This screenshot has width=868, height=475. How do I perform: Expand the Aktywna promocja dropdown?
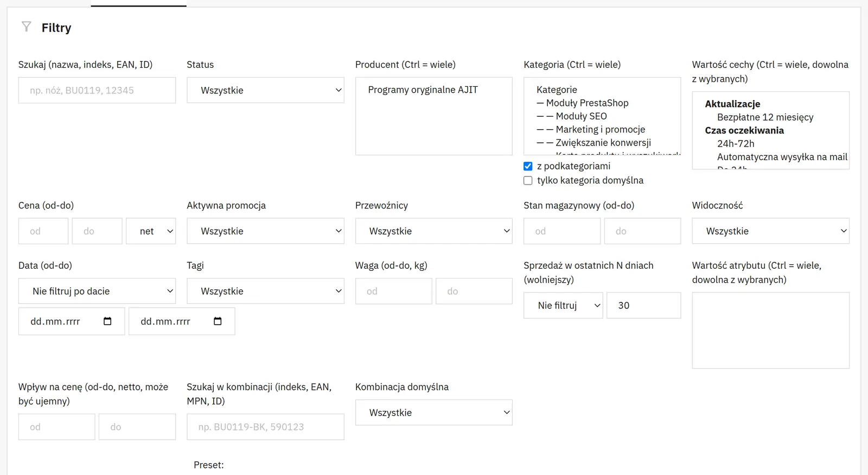click(265, 231)
